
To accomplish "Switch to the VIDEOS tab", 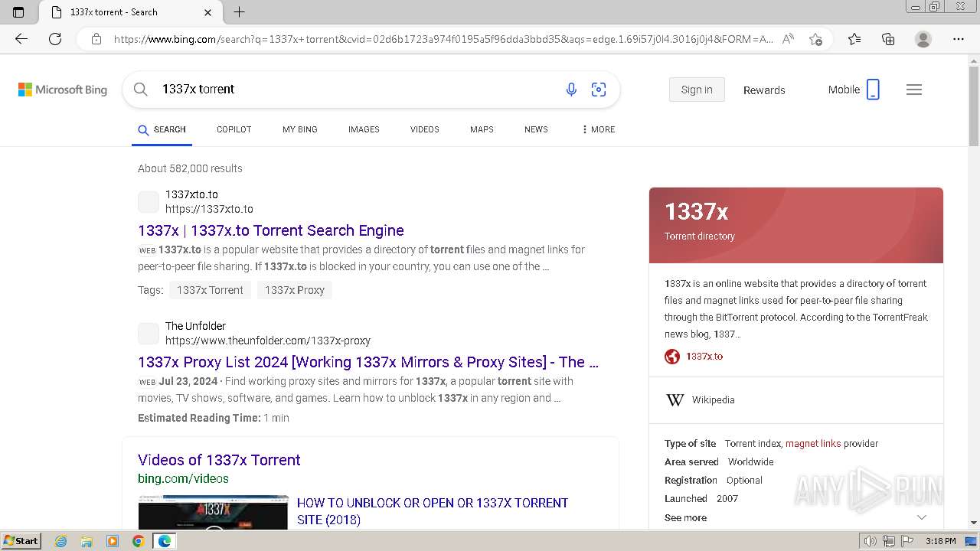I will tap(425, 129).
